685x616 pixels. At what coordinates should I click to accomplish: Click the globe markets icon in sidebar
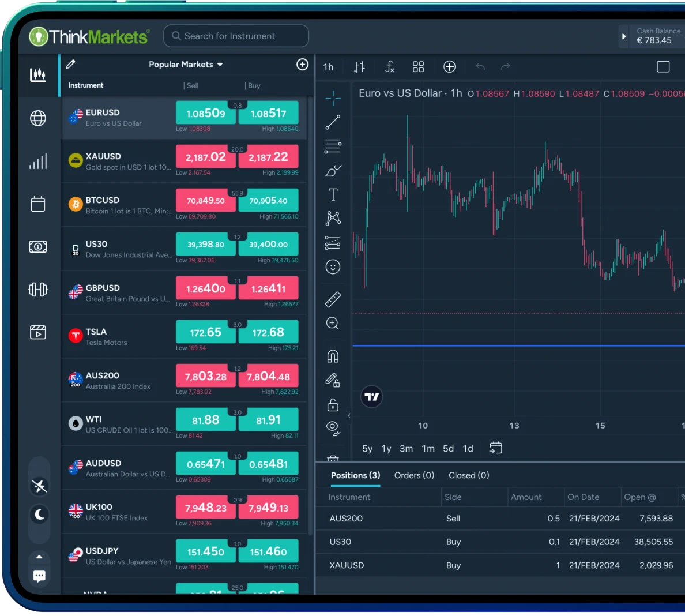pyautogui.click(x=37, y=118)
